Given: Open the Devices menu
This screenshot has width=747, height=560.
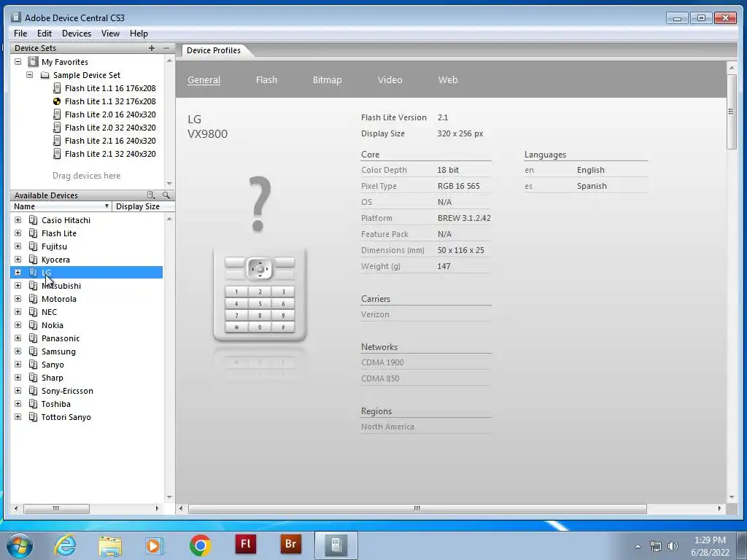Looking at the screenshot, I should click(x=77, y=34).
